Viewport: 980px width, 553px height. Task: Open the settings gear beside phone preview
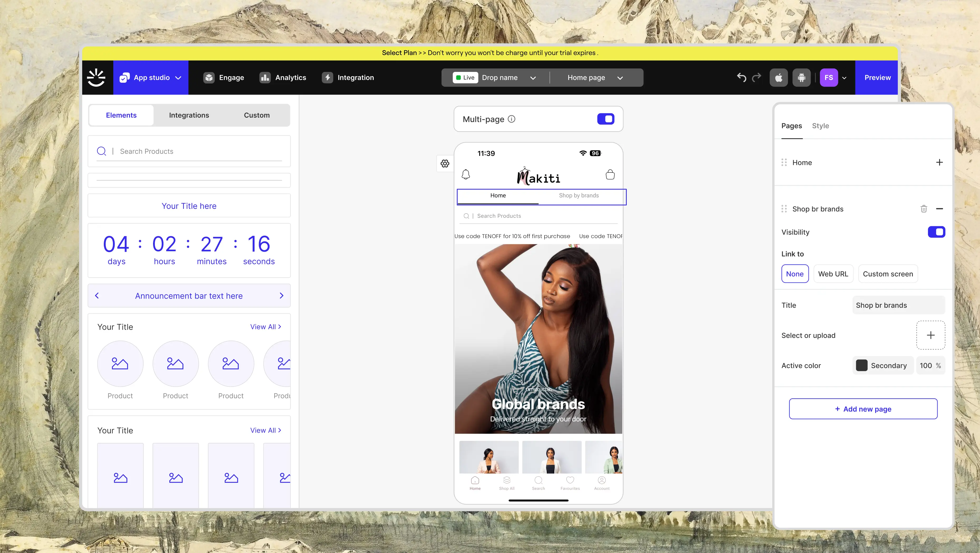445,164
